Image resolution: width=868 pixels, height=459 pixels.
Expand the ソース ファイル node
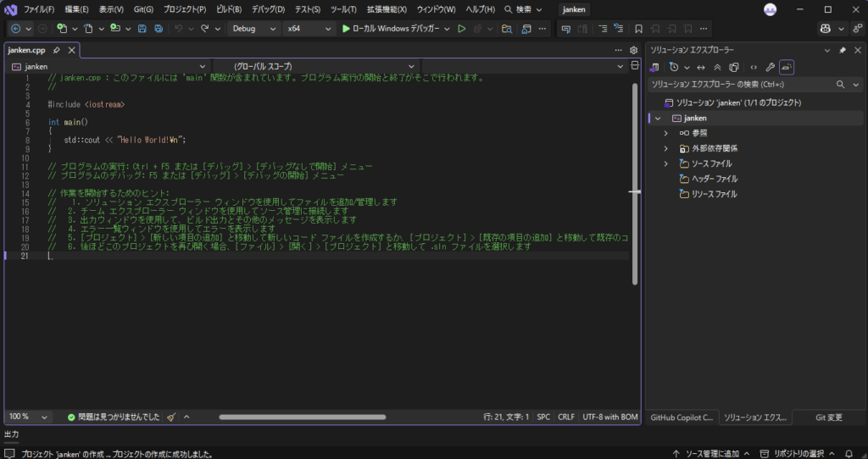[x=666, y=163]
